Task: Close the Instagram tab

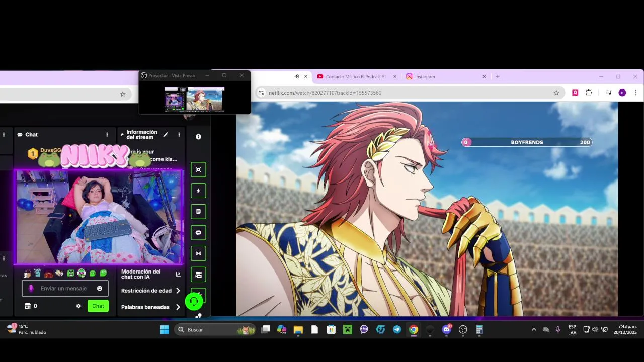Action: pos(484,77)
